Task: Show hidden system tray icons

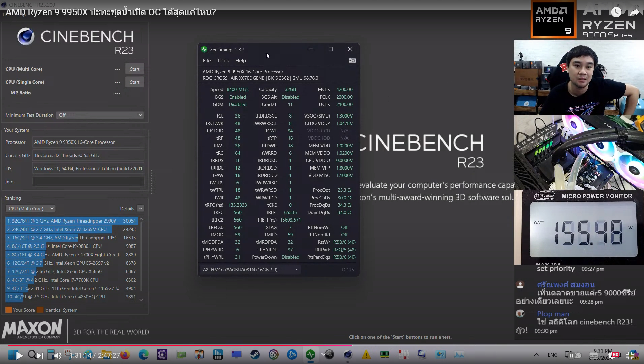Action: [536, 355]
